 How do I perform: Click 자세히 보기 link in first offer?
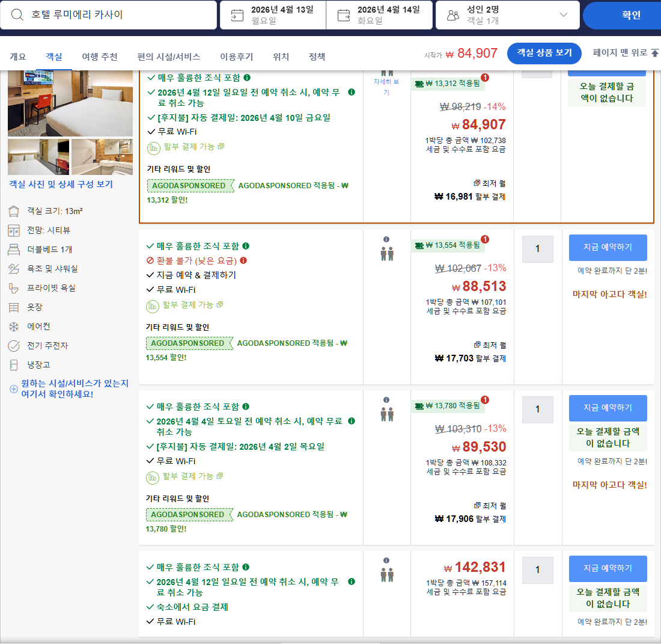386,87
